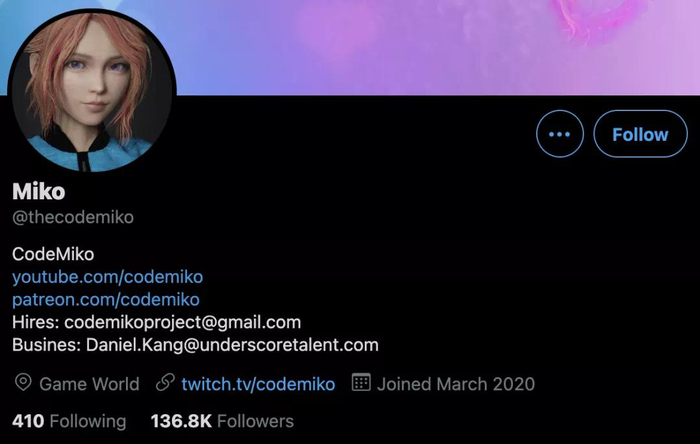This screenshot has height=444, width=700.
Task: Click the CodeMiko bio line
Action: tap(53, 253)
